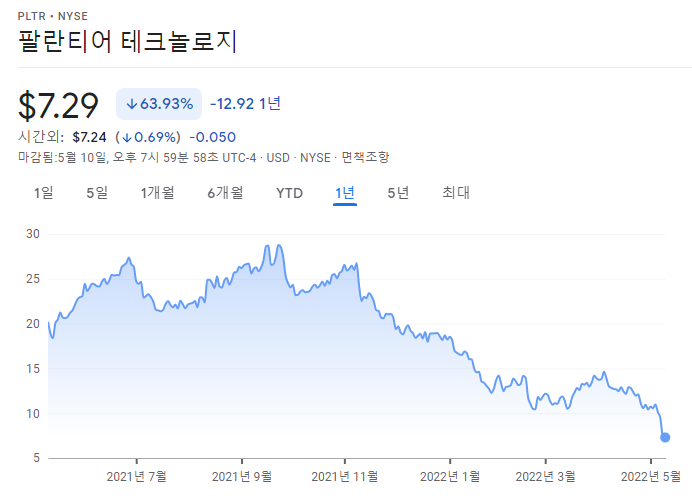Screen dimensions: 692x498
Task: Click the latest price dot on chart
Action: point(665,437)
